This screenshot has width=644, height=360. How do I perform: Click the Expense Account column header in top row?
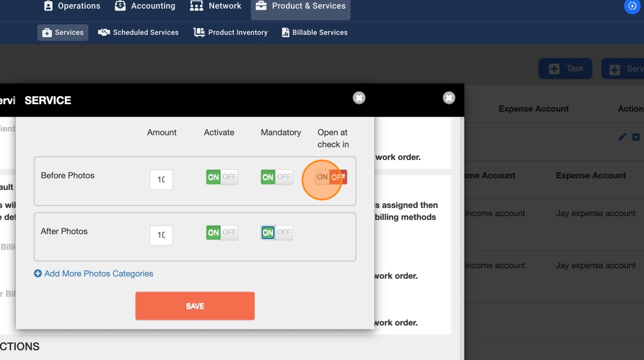pos(534,109)
